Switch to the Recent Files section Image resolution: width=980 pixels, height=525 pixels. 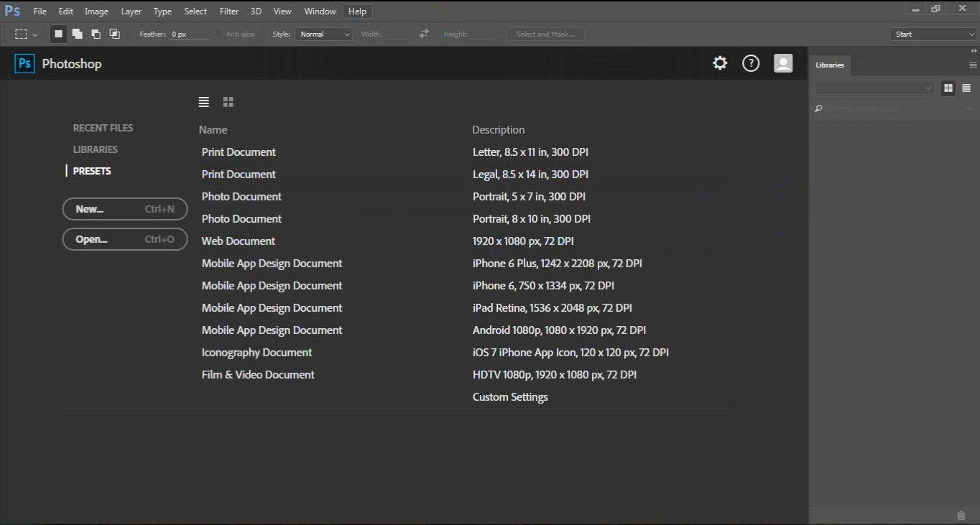[x=103, y=128]
